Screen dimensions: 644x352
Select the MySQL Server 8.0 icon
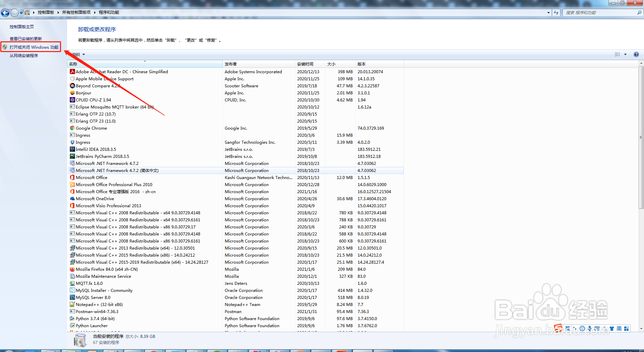pyautogui.click(x=72, y=297)
